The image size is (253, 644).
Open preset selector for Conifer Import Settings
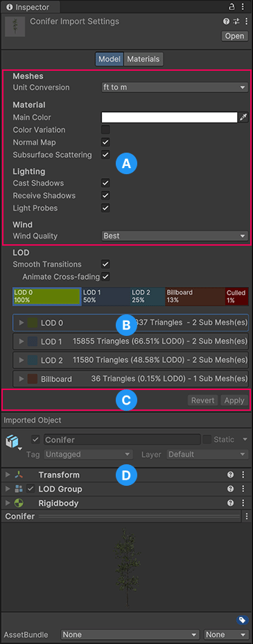pos(236,22)
